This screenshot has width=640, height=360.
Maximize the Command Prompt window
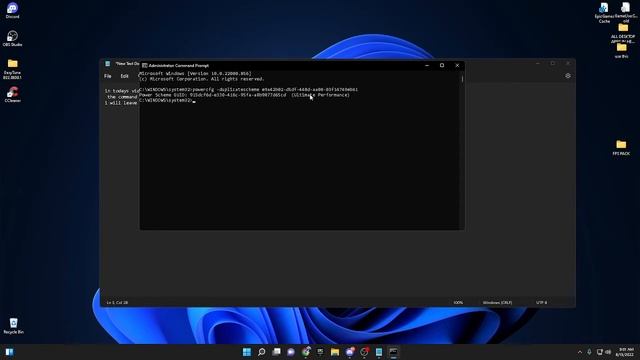point(442,65)
